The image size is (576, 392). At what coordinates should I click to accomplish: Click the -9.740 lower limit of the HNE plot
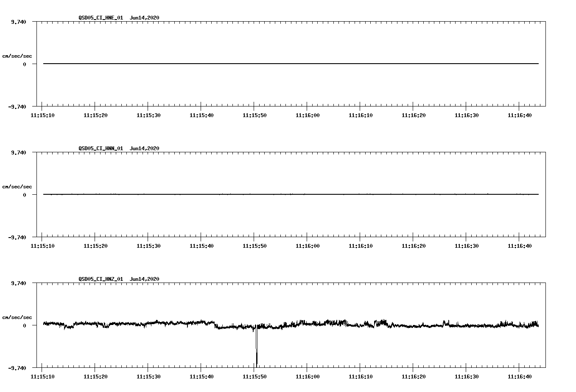pos(17,107)
